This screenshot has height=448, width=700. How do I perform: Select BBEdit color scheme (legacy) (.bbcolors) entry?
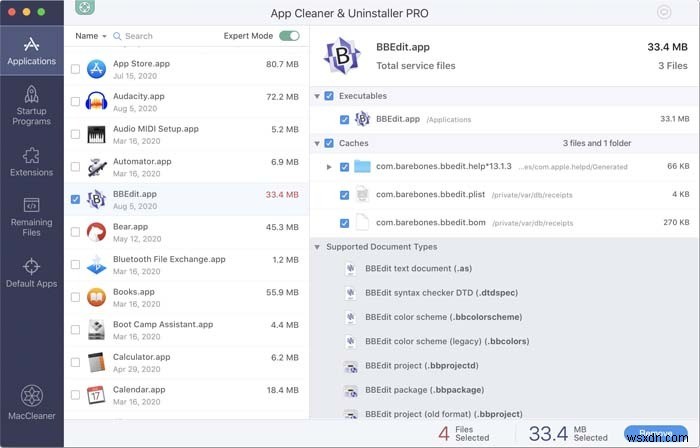click(x=447, y=341)
